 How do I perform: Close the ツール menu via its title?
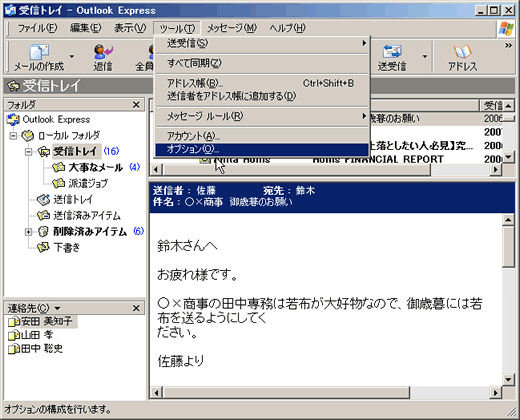[177, 28]
